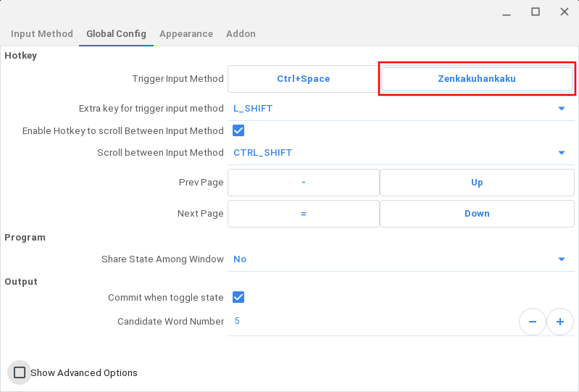Click the Next Page Down key button
This screenshot has width=579, height=392.
[x=477, y=214]
